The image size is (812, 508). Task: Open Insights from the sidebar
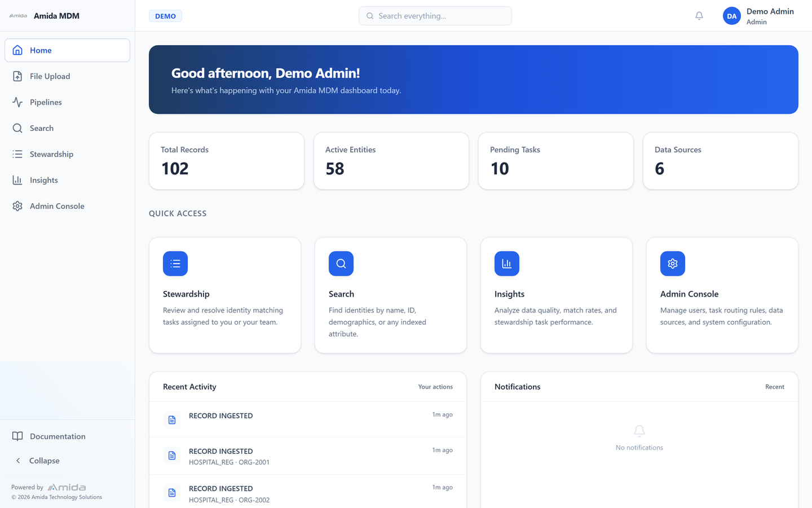tap(67, 180)
